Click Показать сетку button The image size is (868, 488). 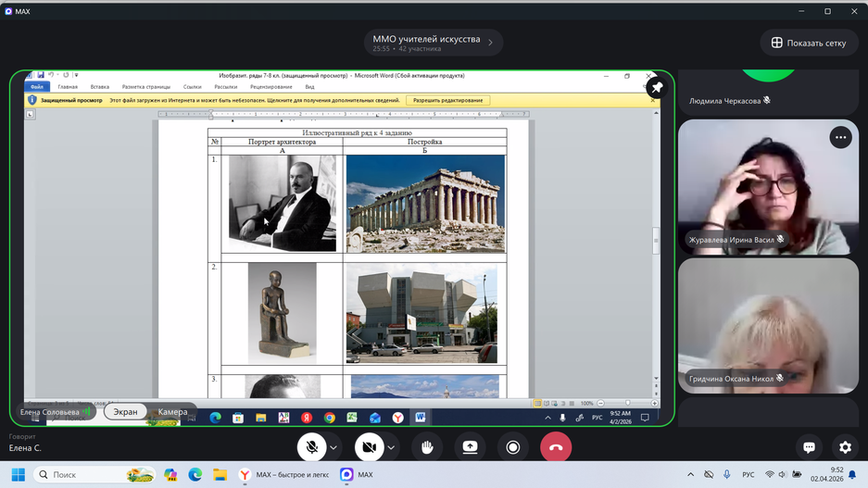809,43
